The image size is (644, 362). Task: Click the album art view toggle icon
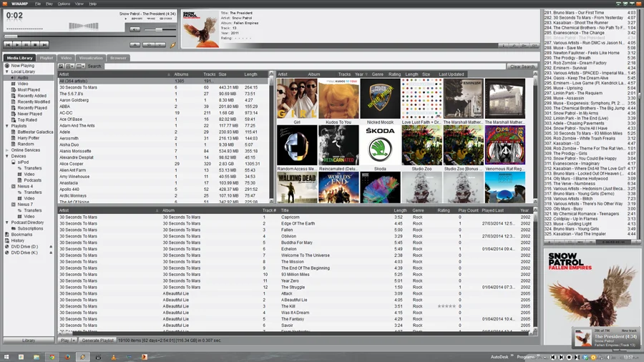[61, 66]
